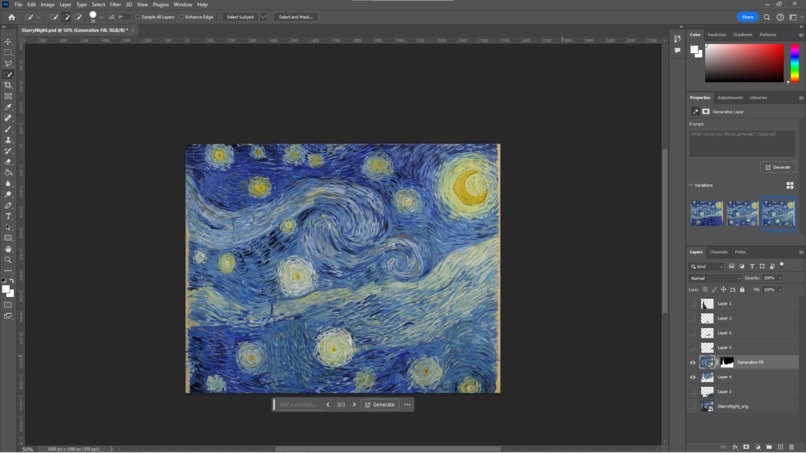Open the Opacity value dropdown

point(780,278)
